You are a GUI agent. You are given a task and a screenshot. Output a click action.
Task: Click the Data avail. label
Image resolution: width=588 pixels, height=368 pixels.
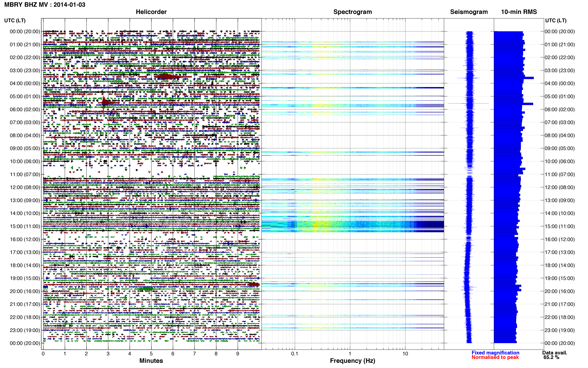(555, 353)
